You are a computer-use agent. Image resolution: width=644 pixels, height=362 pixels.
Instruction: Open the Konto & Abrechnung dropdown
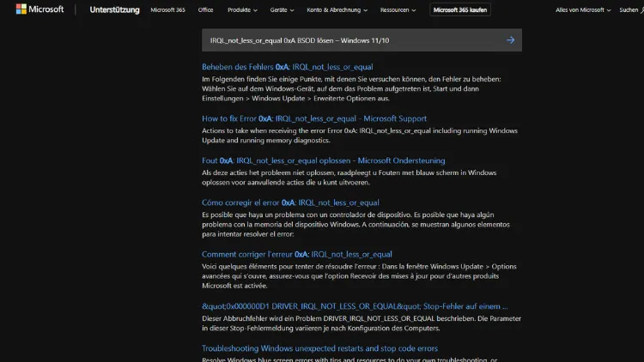[x=337, y=9]
